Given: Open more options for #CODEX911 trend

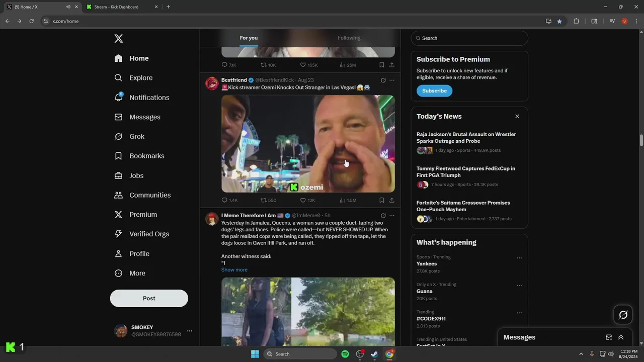Looking at the screenshot, I should 519,313.
